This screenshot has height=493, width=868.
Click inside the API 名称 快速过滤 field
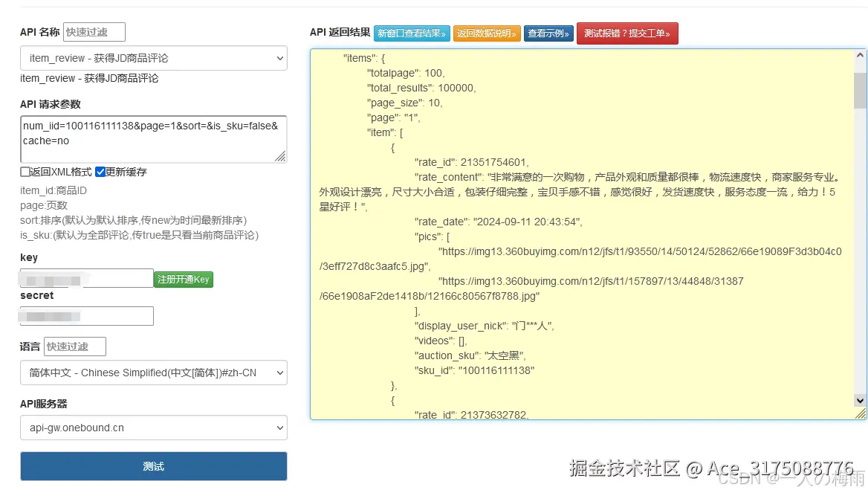coord(94,32)
